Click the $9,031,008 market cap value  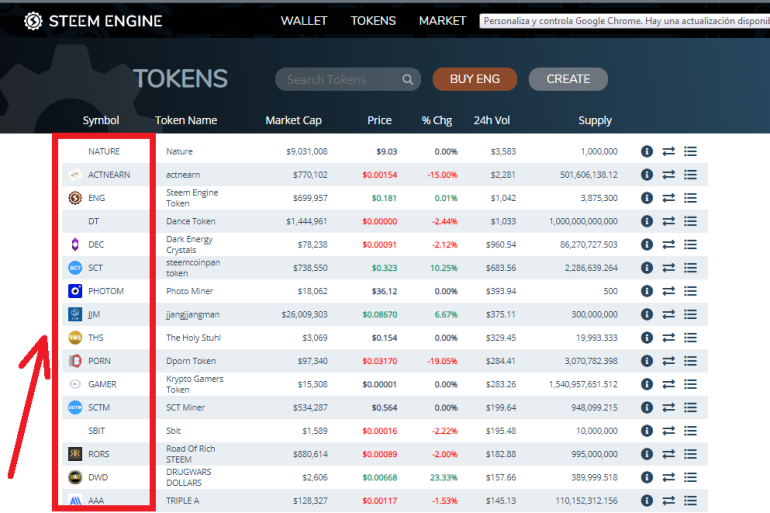pos(307,152)
